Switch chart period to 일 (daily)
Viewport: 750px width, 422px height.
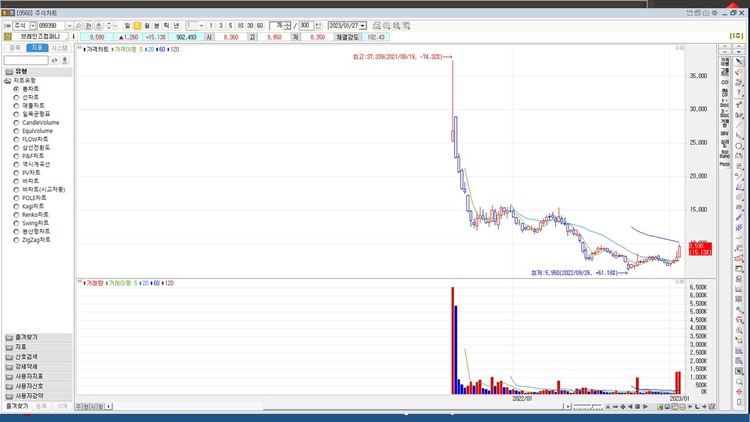pos(127,26)
